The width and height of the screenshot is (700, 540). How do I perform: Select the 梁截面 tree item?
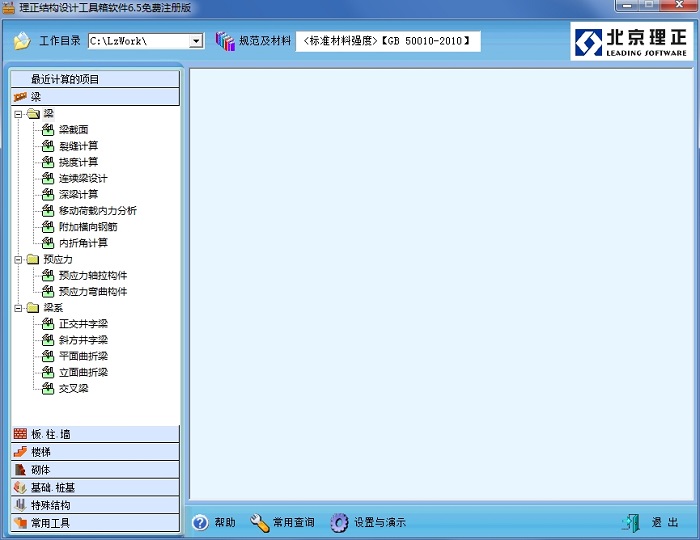pyautogui.click(x=74, y=130)
